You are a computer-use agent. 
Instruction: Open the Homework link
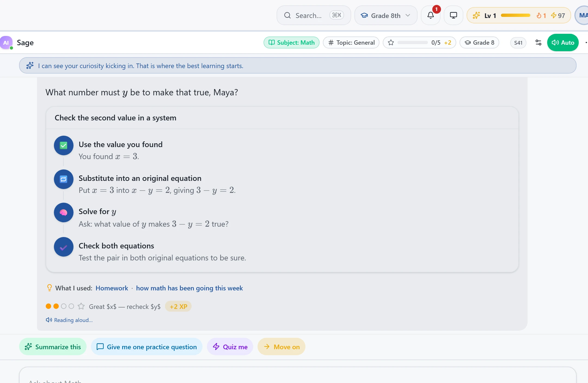click(112, 288)
